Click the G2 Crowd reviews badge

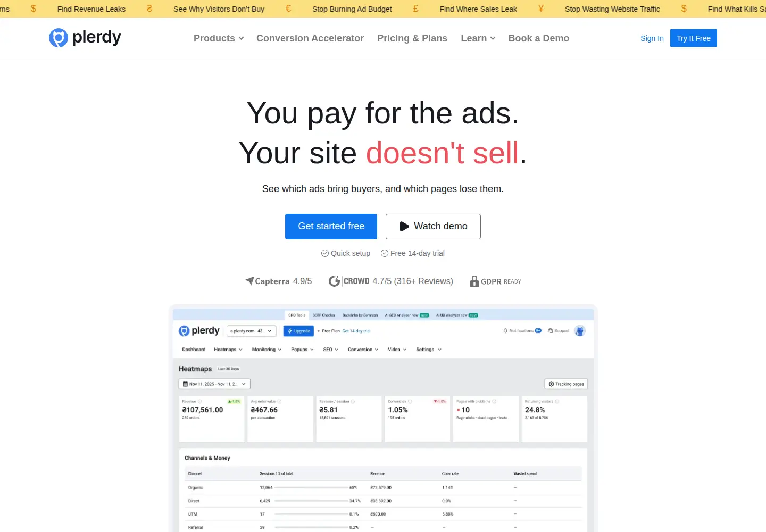pyautogui.click(x=391, y=281)
